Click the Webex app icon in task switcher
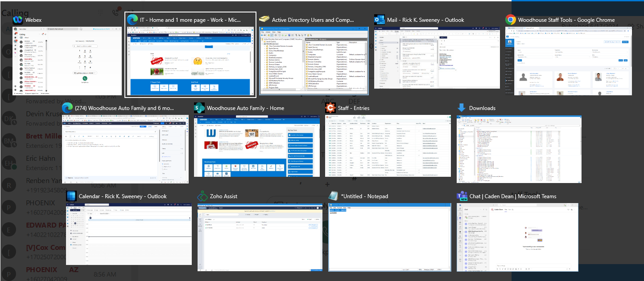 coord(18,20)
